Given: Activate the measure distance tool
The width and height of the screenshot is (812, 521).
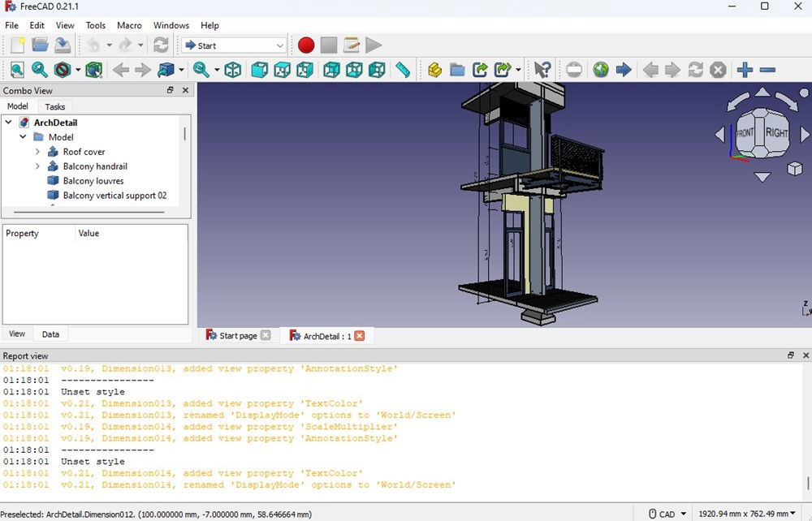Looking at the screenshot, I should (402, 70).
